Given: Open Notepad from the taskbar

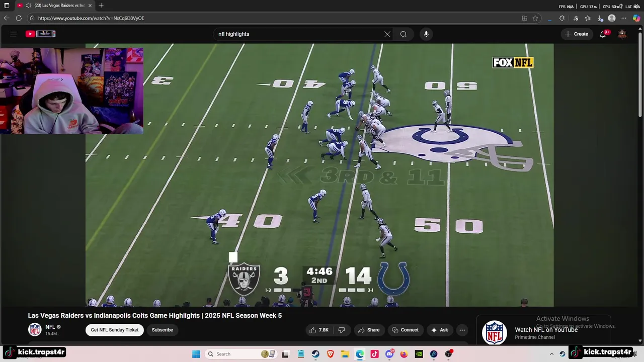Looking at the screenshot, I should coord(300,354).
